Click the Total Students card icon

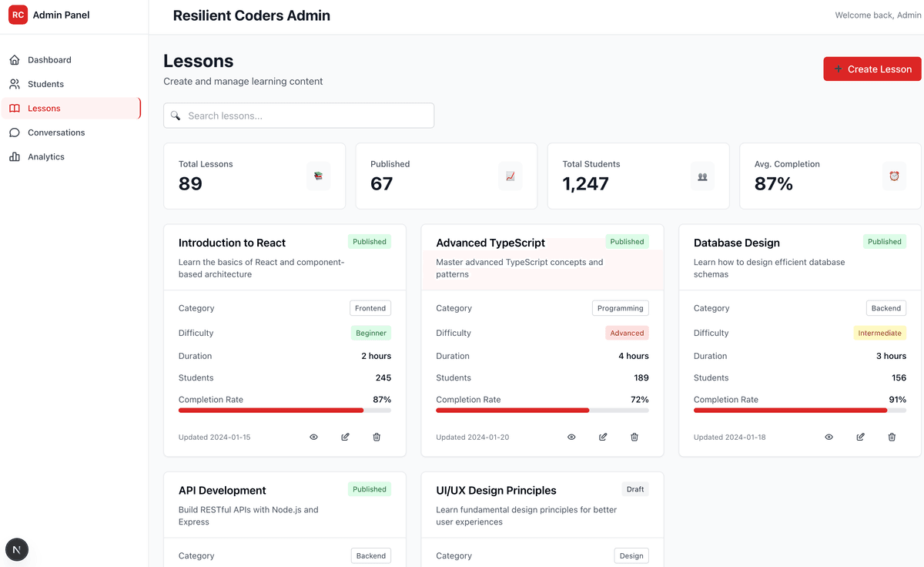tap(701, 176)
